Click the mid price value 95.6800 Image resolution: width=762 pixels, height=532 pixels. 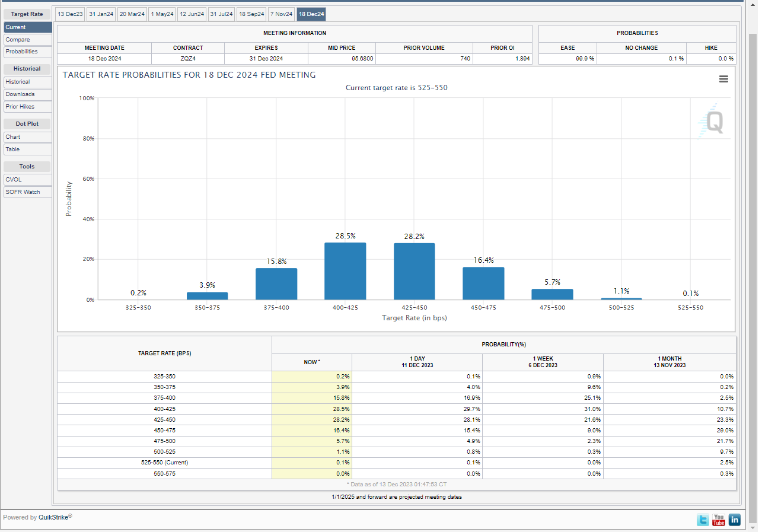point(361,59)
